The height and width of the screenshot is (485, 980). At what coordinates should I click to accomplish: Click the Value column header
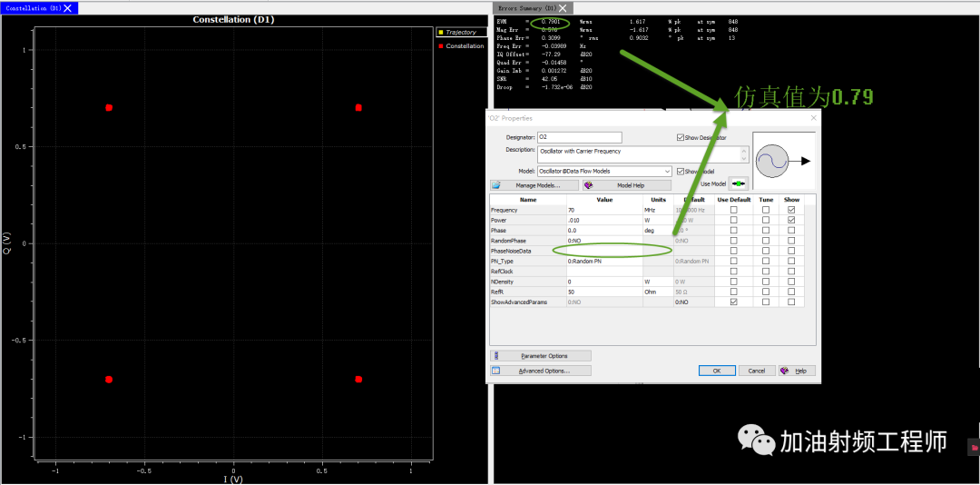click(x=604, y=200)
